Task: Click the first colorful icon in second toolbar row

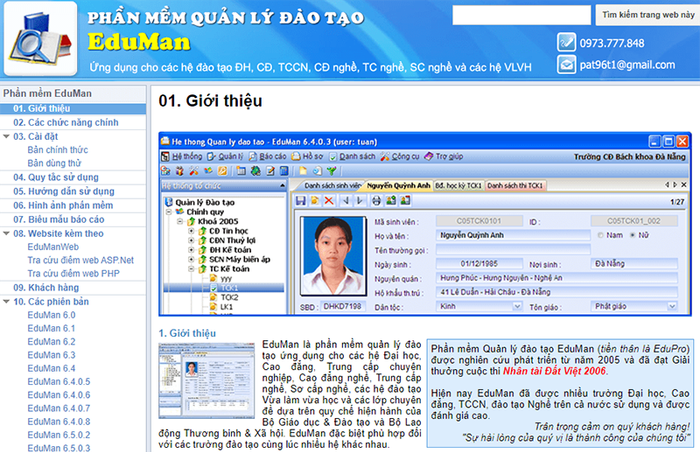Action: [x=166, y=171]
